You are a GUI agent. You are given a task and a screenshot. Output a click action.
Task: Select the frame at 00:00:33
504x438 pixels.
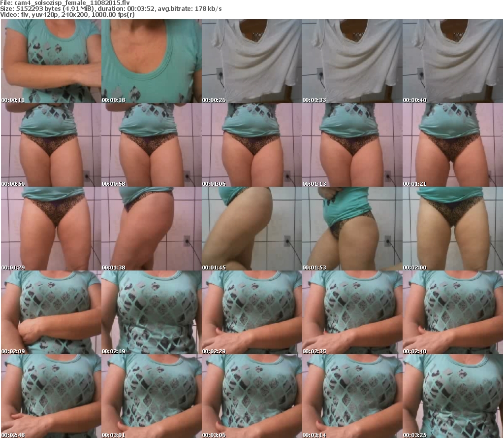coord(352,61)
